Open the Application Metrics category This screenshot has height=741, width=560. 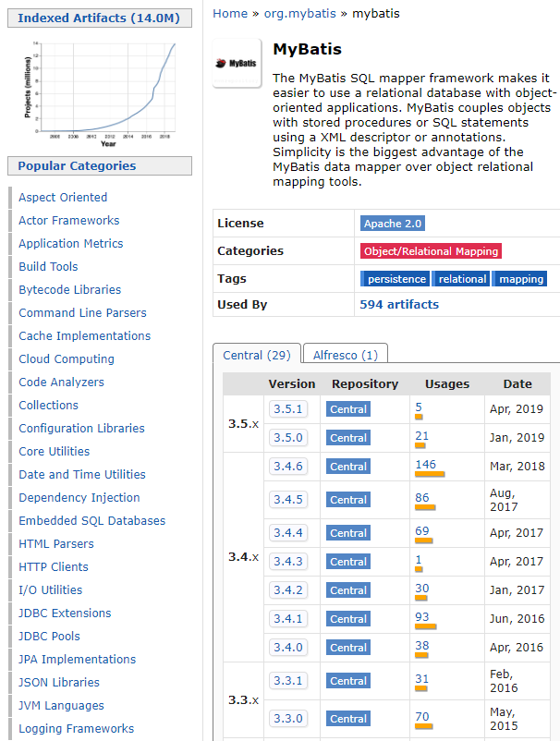(x=71, y=244)
